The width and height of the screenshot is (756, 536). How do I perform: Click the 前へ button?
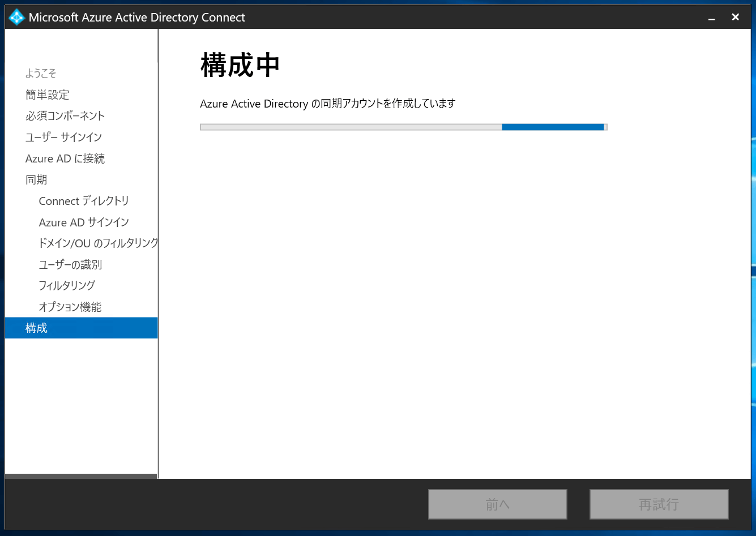tap(497, 504)
